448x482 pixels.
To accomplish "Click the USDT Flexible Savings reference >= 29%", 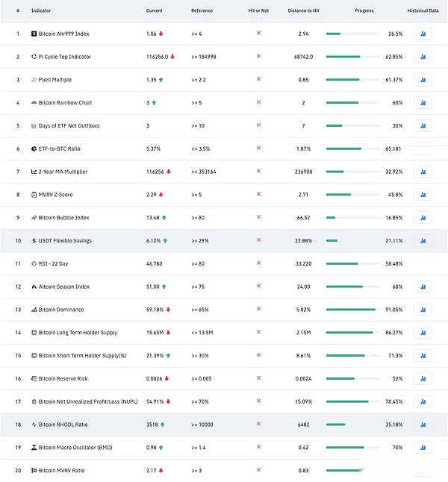I will coord(200,241).
